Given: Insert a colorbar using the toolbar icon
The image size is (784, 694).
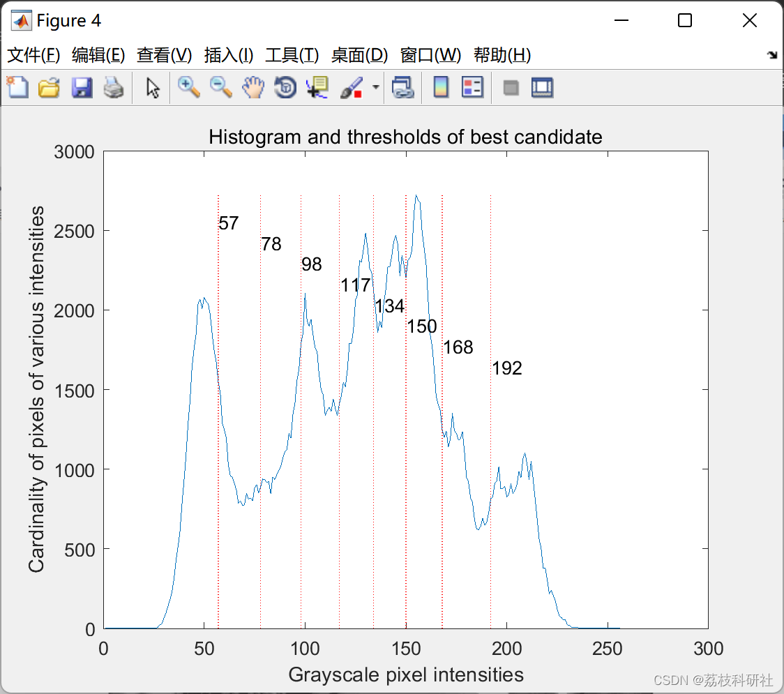Looking at the screenshot, I should 441,87.
